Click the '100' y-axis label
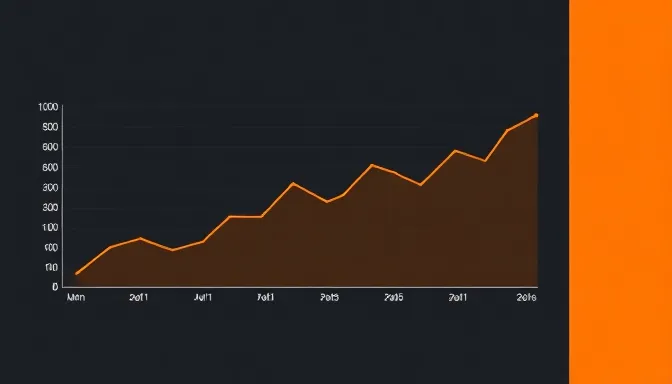 click(50, 228)
